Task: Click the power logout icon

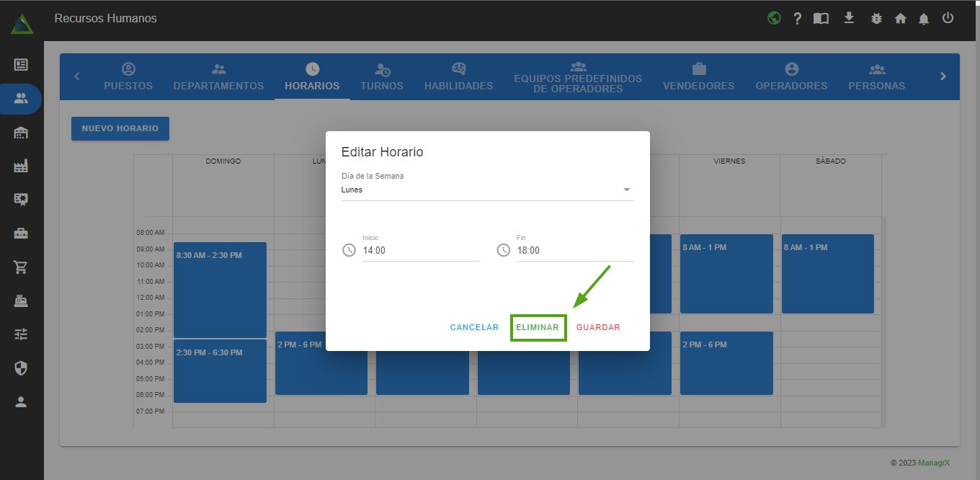Action: (948, 18)
